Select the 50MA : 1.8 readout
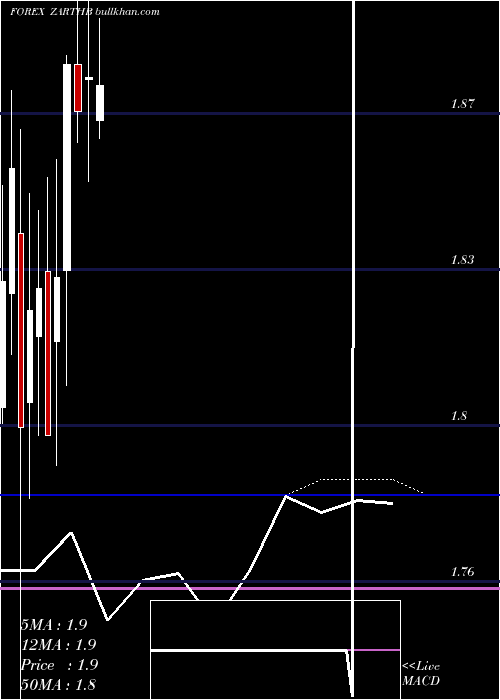500x700 pixels. coord(58,684)
